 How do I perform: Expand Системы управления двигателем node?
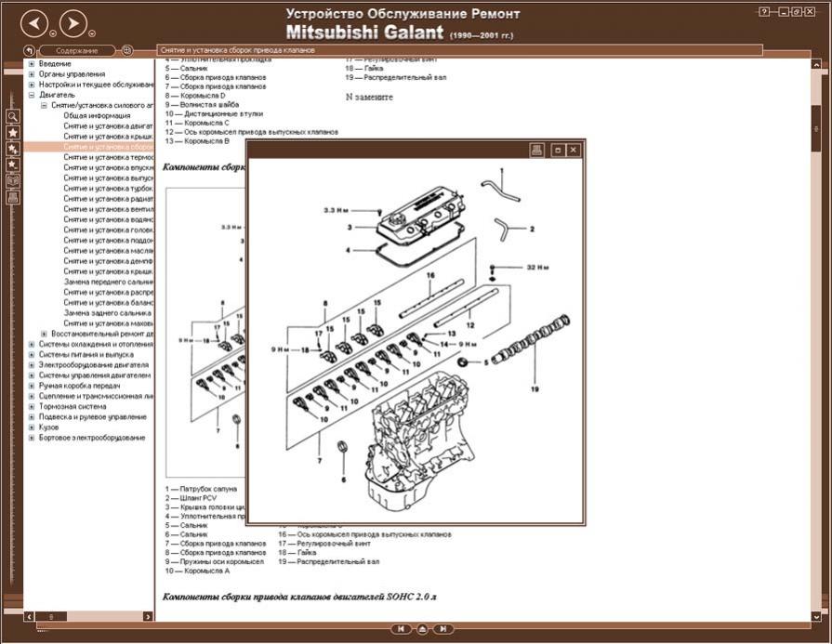pyautogui.click(x=32, y=375)
